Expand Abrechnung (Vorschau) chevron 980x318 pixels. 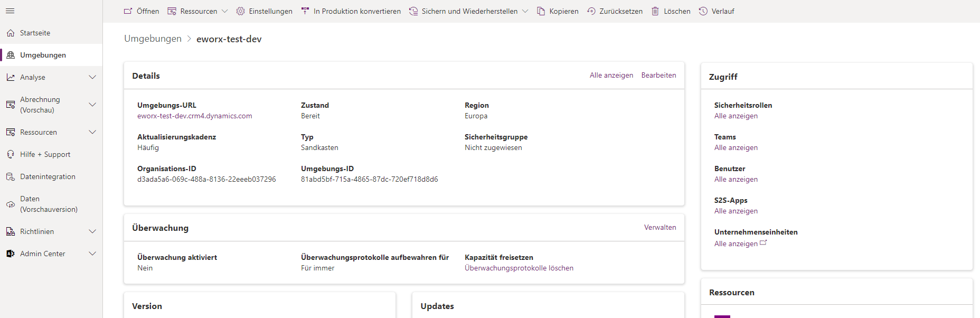92,105
